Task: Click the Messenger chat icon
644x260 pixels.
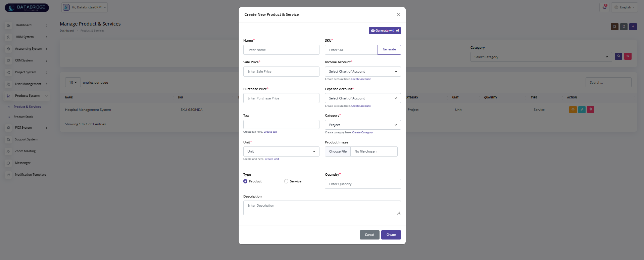Action: [x=8, y=163]
